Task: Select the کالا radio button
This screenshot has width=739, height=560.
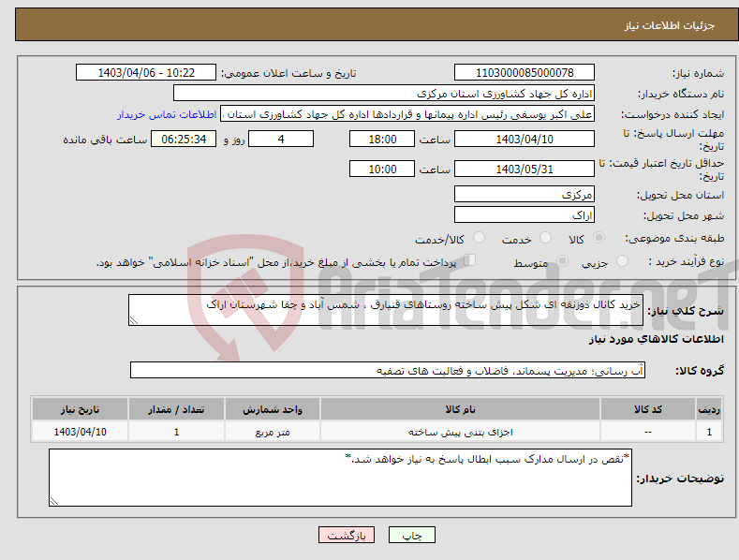Action: pos(599,238)
